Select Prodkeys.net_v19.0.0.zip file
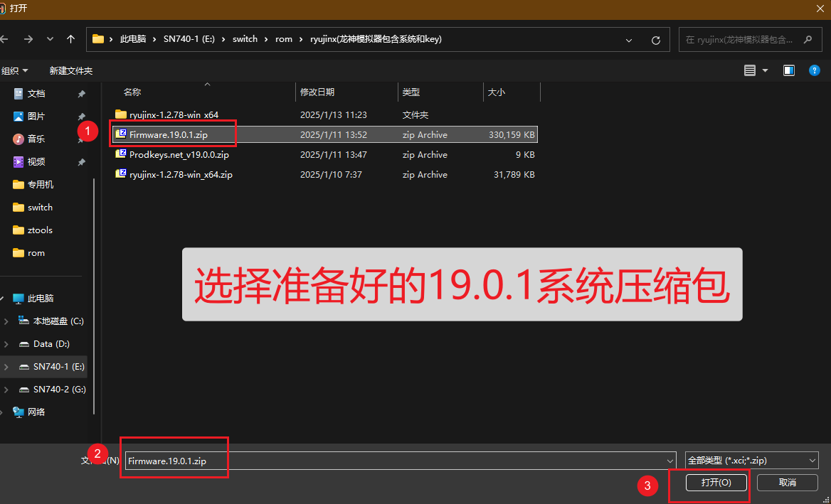Screen dimensions: 831x504 [x=325, y=154]
